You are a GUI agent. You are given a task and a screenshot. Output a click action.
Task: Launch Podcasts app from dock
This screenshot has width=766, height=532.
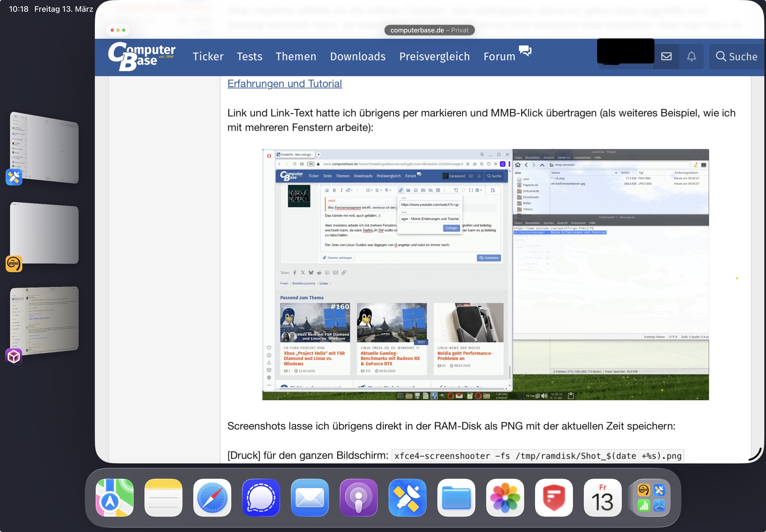point(358,497)
